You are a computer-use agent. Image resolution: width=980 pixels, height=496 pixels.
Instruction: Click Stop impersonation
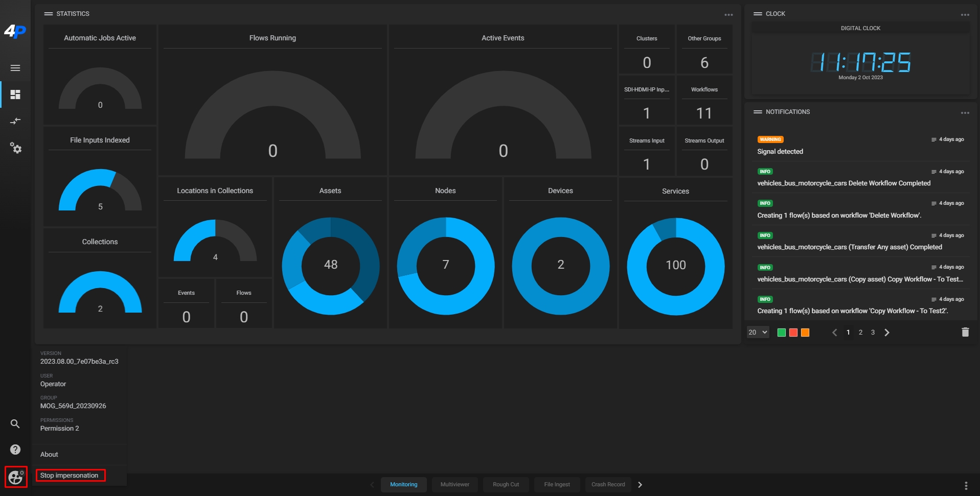pyautogui.click(x=70, y=476)
